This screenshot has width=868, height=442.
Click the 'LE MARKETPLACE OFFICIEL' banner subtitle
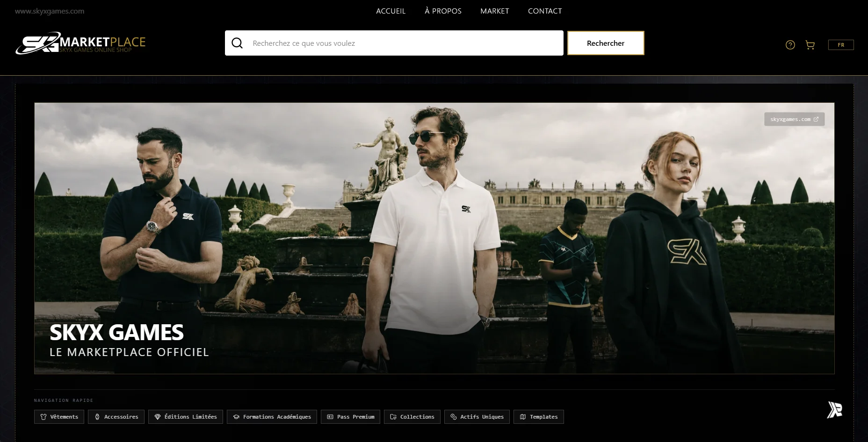(129, 352)
